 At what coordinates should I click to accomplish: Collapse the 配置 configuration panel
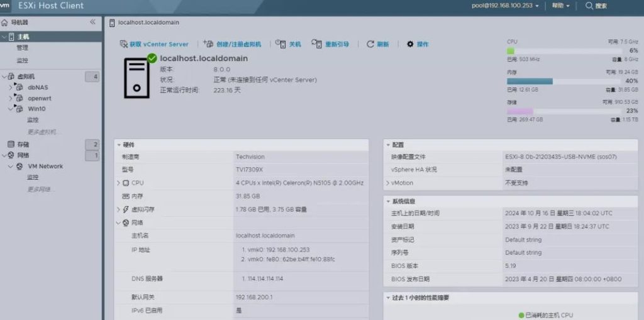[388, 145]
